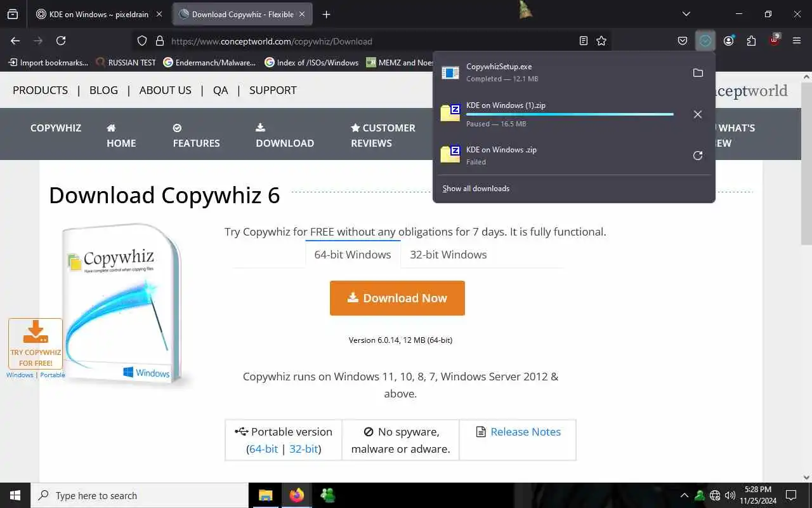Close the KDE on Windows pixeldrain tab
The height and width of the screenshot is (508, 812).
(159, 14)
